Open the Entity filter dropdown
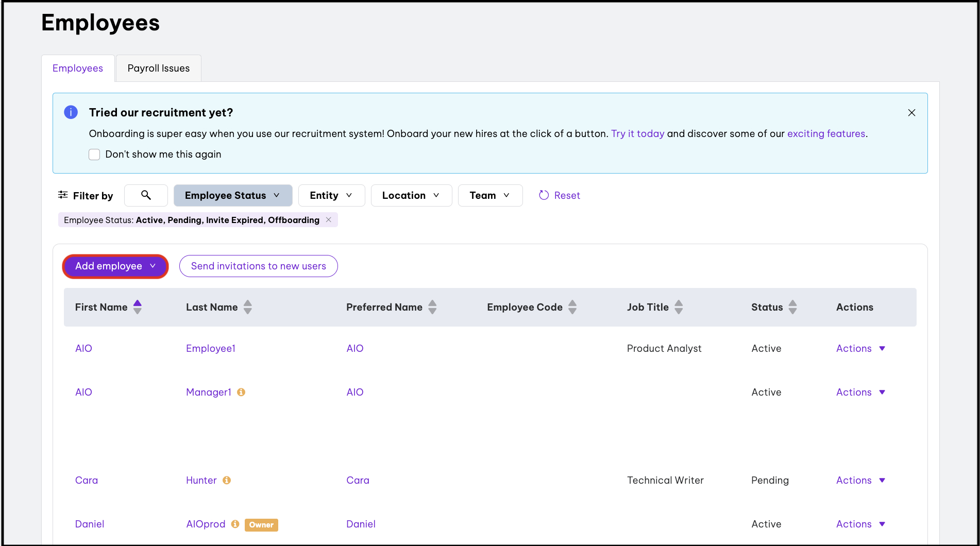 click(331, 195)
